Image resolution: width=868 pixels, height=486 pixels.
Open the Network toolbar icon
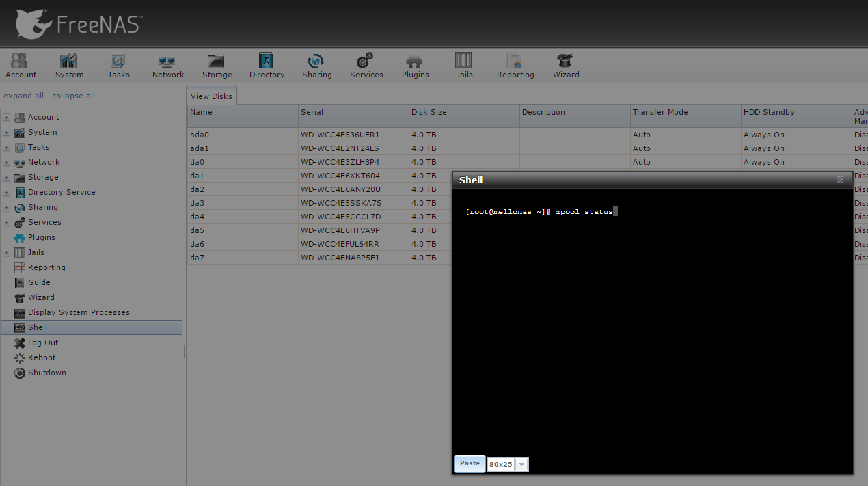coord(167,66)
